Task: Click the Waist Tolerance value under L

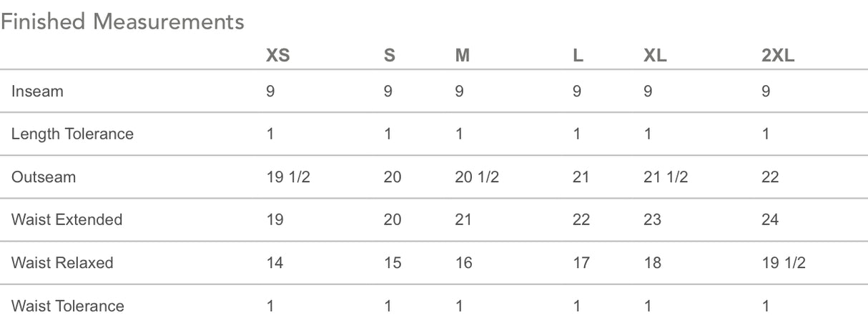Action: coord(577,306)
